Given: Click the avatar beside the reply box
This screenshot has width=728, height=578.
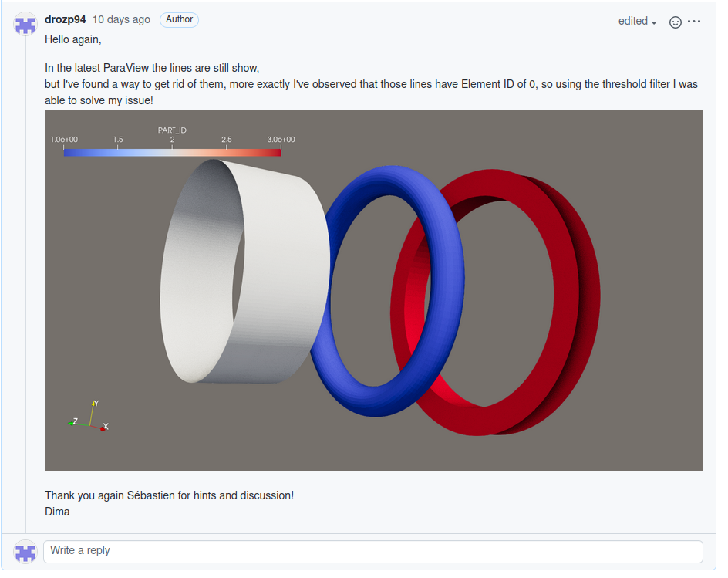Looking at the screenshot, I should click(x=25, y=552).
